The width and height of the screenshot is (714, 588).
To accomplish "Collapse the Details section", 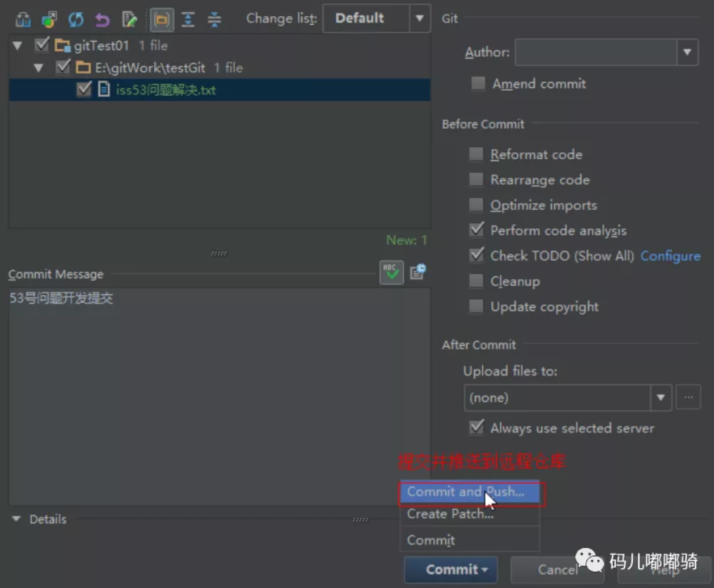I will 16,519.
